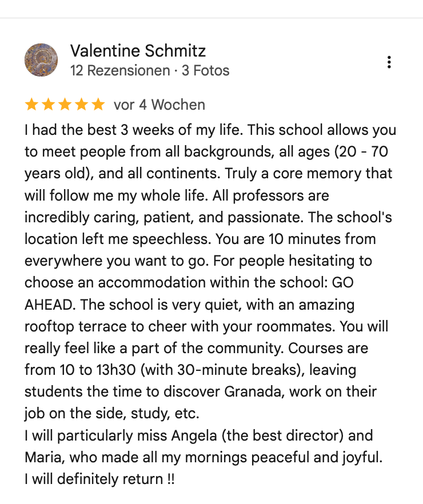Open the Valentine Schmitz reviewer name link
423x504 pixels.
[138, 51]
